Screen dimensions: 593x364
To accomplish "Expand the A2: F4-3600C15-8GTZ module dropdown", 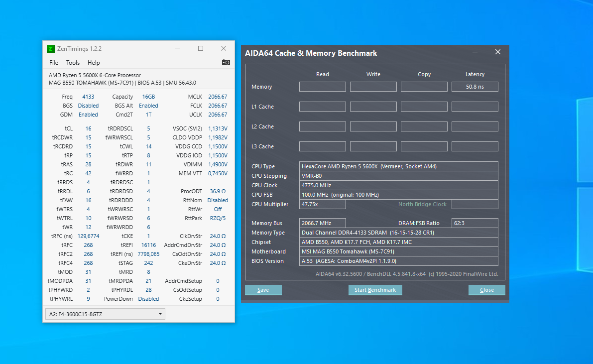I will point(105,314).
